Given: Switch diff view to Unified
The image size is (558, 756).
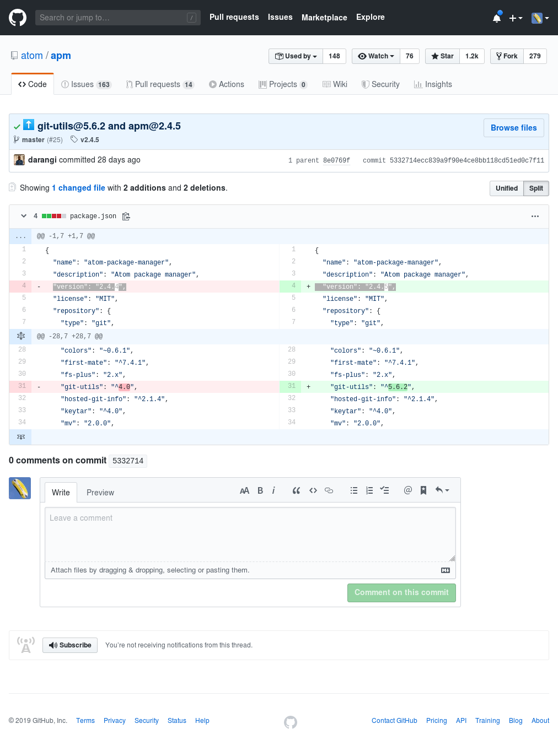Looking at the screenshot, I should (507, 188).
